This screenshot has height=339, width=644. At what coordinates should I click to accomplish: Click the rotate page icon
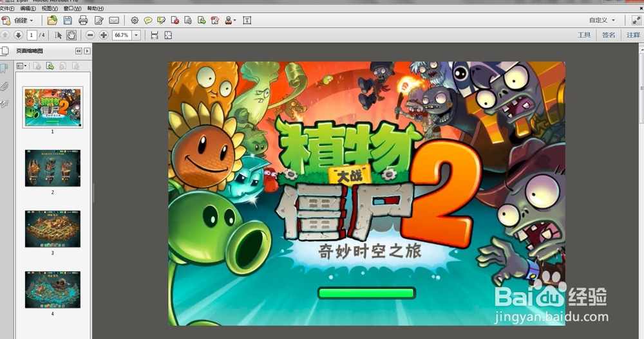(188, 20)
